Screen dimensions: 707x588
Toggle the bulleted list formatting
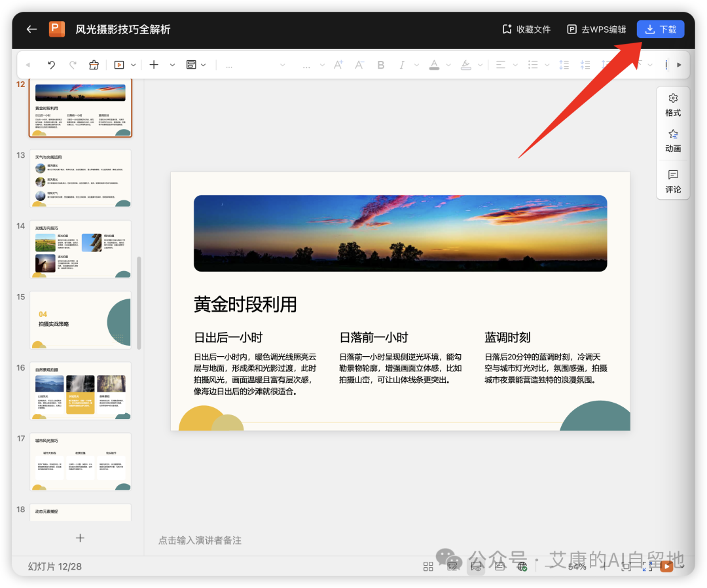click(532, 64)
